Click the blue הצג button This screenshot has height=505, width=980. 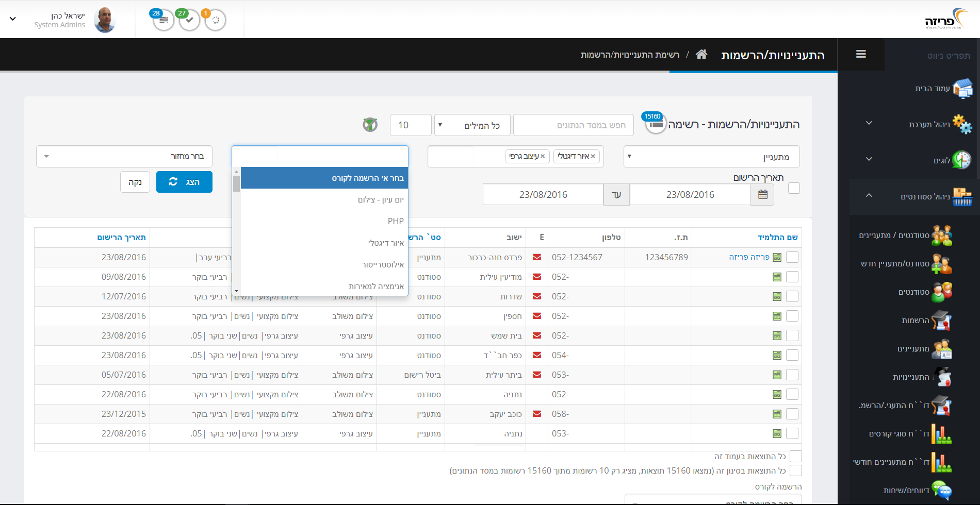point(184,182)
